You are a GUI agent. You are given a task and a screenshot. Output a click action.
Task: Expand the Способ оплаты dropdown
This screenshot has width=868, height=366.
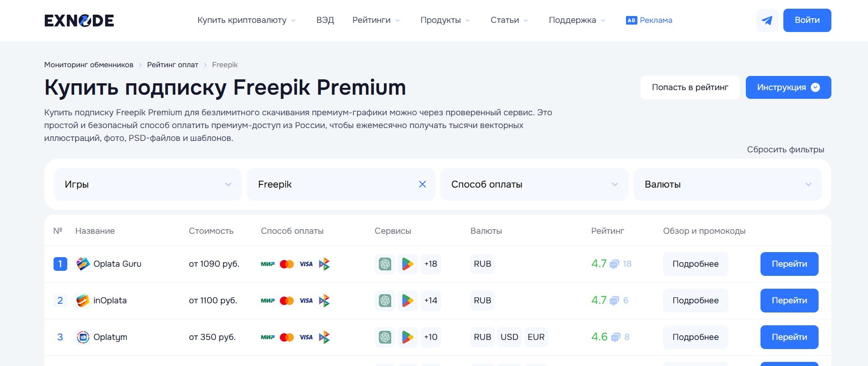click(x=534, y=184)
